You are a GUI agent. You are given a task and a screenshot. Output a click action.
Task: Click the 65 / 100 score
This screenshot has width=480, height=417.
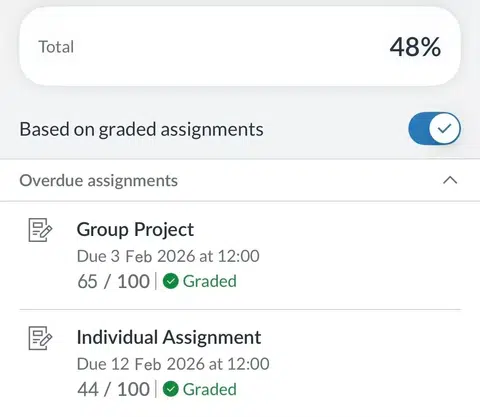pos(113,281)
